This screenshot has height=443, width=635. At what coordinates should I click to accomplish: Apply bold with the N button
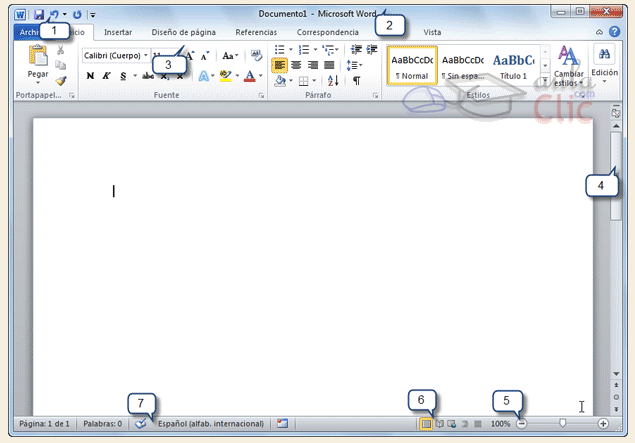click(x=90, y=75)
